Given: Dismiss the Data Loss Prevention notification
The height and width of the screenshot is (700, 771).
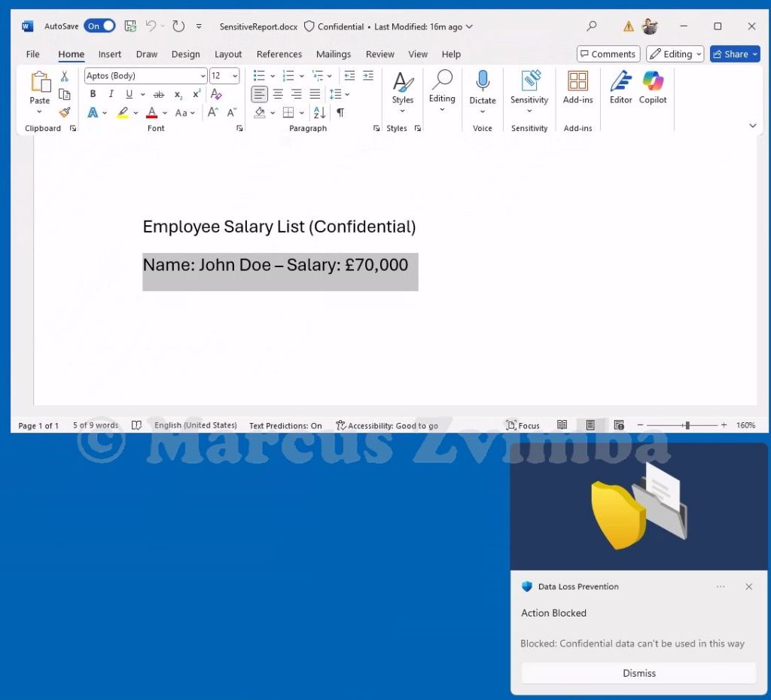Looking at the screenshot, I should click(638, 673).
